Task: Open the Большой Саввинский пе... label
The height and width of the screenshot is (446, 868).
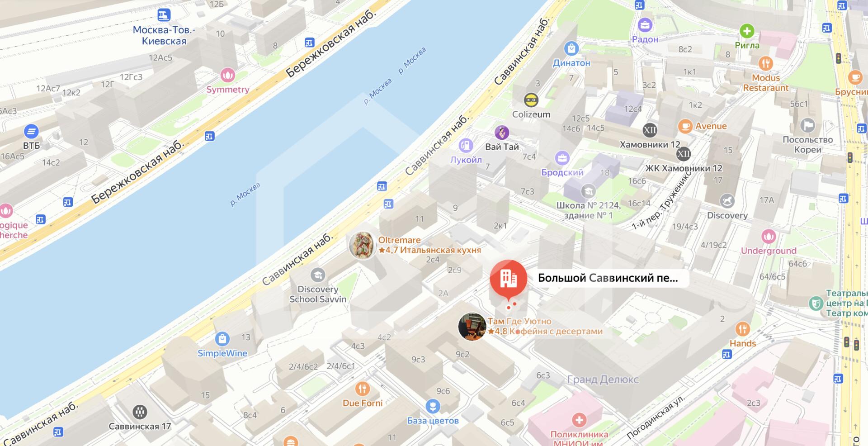Action: (608, 278)
